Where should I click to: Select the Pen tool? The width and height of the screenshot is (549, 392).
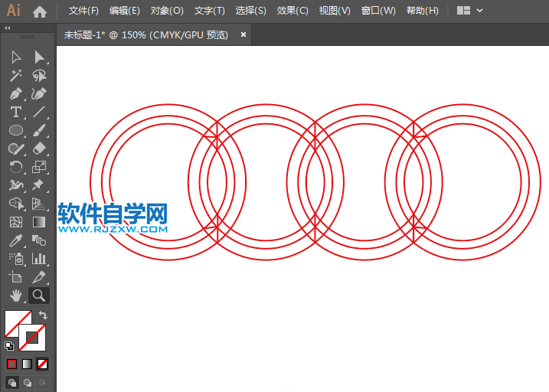click(16, 94)
